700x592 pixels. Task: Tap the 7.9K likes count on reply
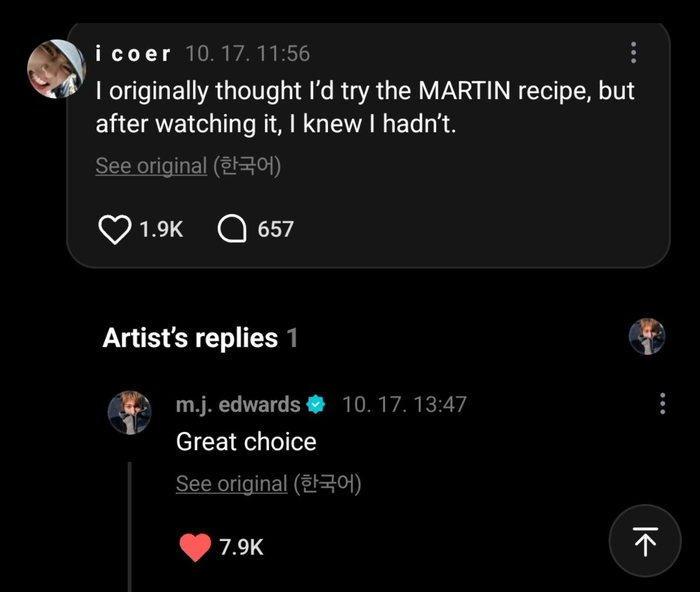point(242,547)
